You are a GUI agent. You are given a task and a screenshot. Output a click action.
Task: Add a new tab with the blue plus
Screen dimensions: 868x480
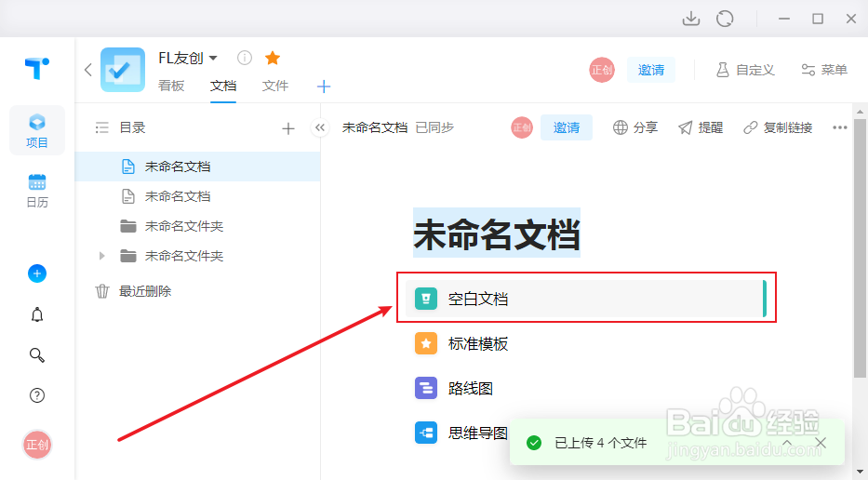pyautogui.click(x=324, y=87)
